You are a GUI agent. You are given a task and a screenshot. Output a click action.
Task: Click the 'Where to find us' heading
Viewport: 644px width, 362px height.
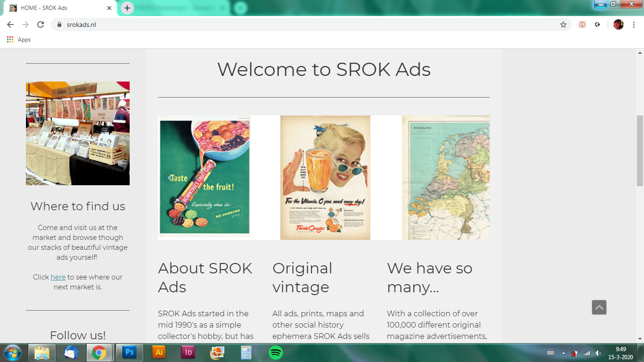point(78,206)
